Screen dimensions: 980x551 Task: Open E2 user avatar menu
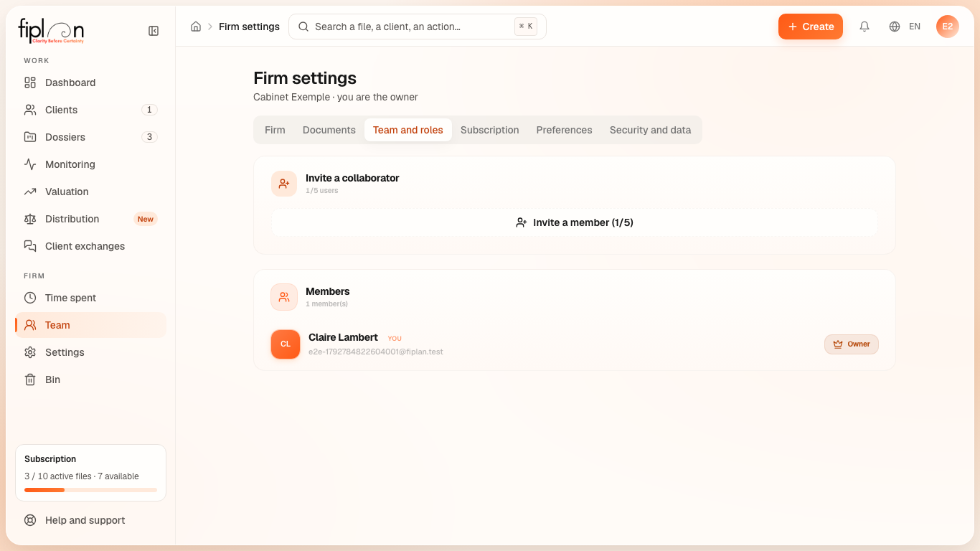click(948, 27)
